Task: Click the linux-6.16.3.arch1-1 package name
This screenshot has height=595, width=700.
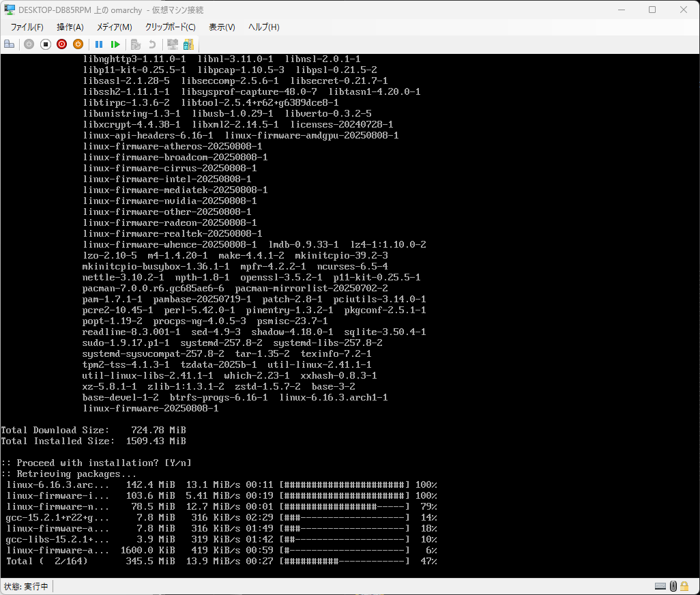Action: click(334, 397)
